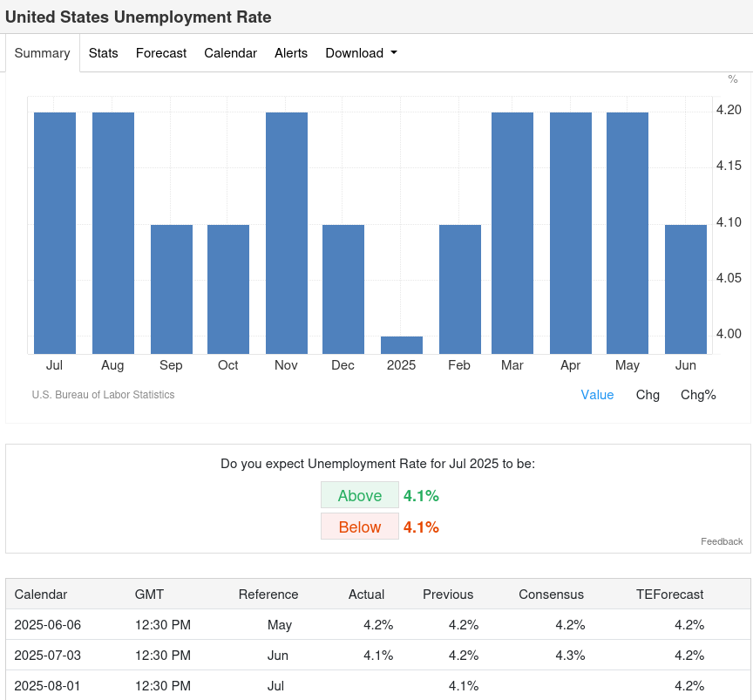The image size is (753, 700).
Task: Click the Consensus column header
Action: tap(551, 594)
